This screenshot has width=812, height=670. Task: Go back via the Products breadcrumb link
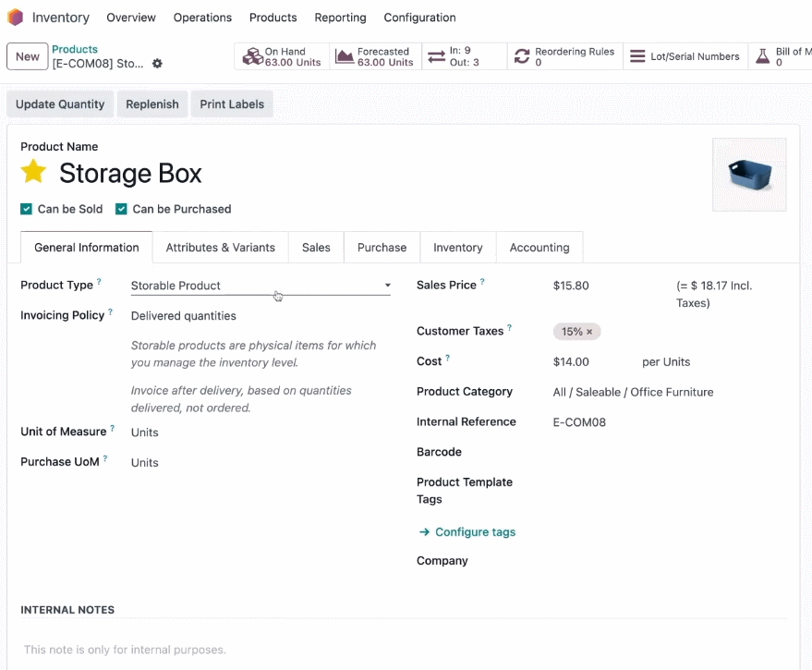[x=75, y=49]
